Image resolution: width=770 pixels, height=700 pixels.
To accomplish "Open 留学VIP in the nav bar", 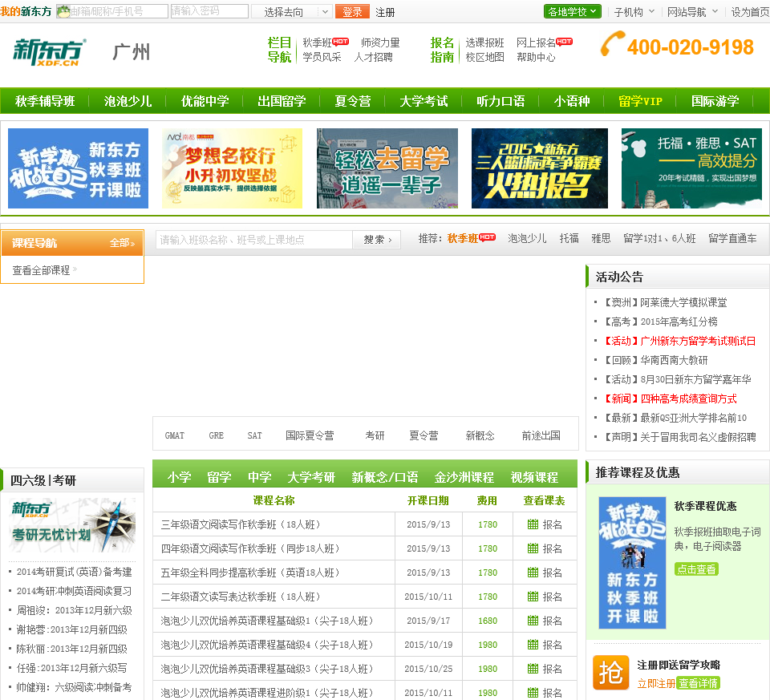I will (640, 101).
